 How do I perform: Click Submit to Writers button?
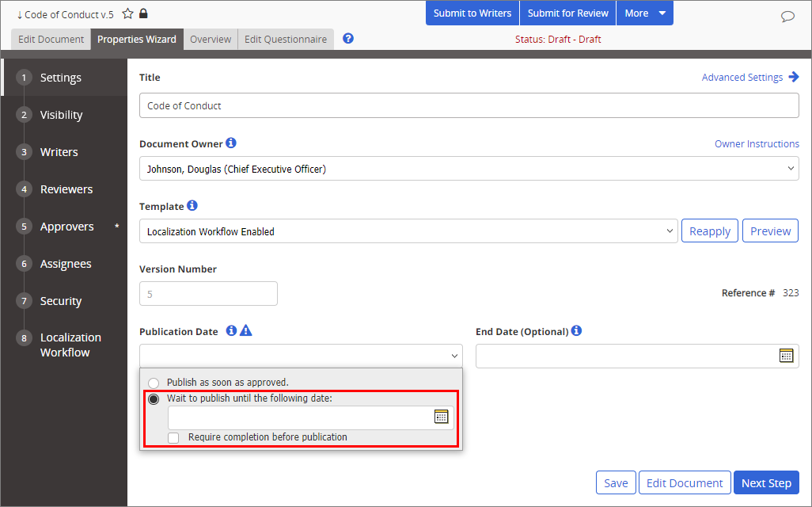(472, 13)
